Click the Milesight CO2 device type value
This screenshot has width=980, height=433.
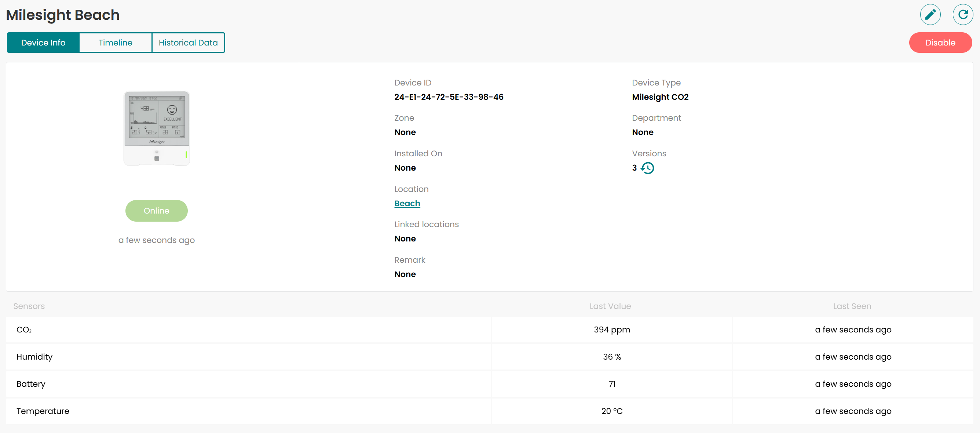pos(660,97)
